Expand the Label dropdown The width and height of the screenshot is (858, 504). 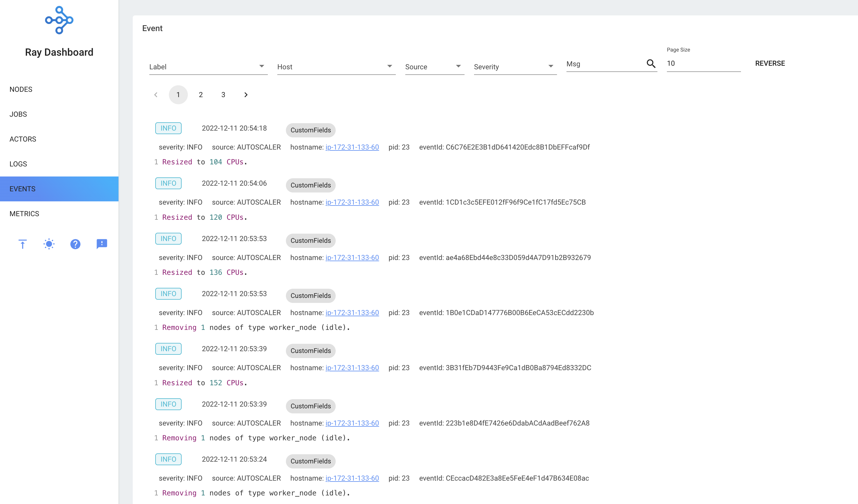click(208, 67)
